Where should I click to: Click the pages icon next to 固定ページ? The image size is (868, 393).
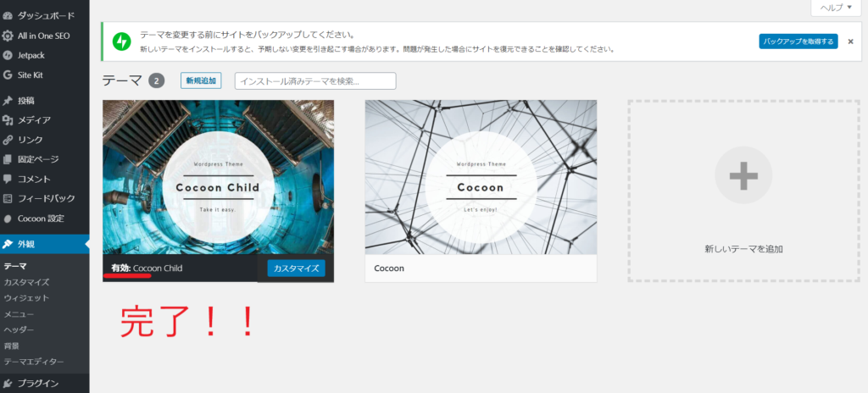[x=8, y=159]
